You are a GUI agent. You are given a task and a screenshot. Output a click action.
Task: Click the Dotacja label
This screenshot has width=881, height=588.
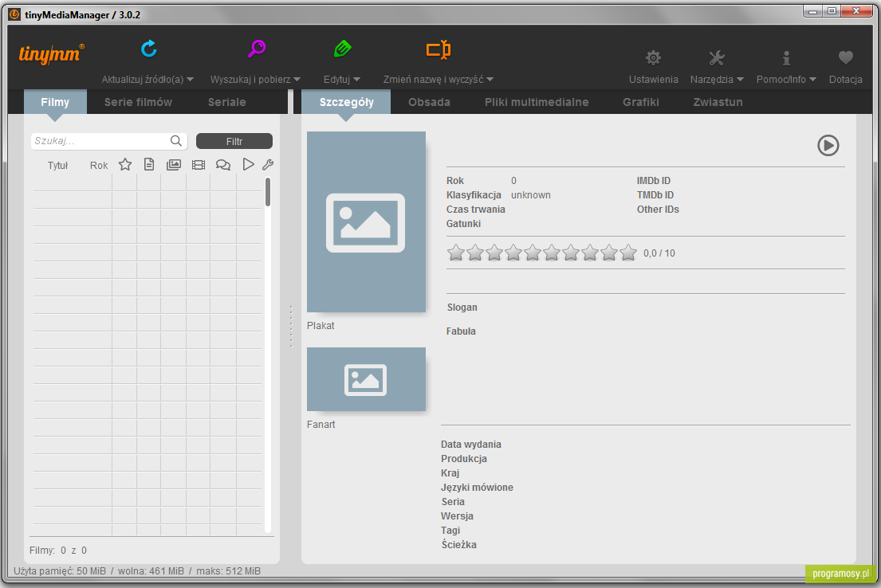coord(846,80)
